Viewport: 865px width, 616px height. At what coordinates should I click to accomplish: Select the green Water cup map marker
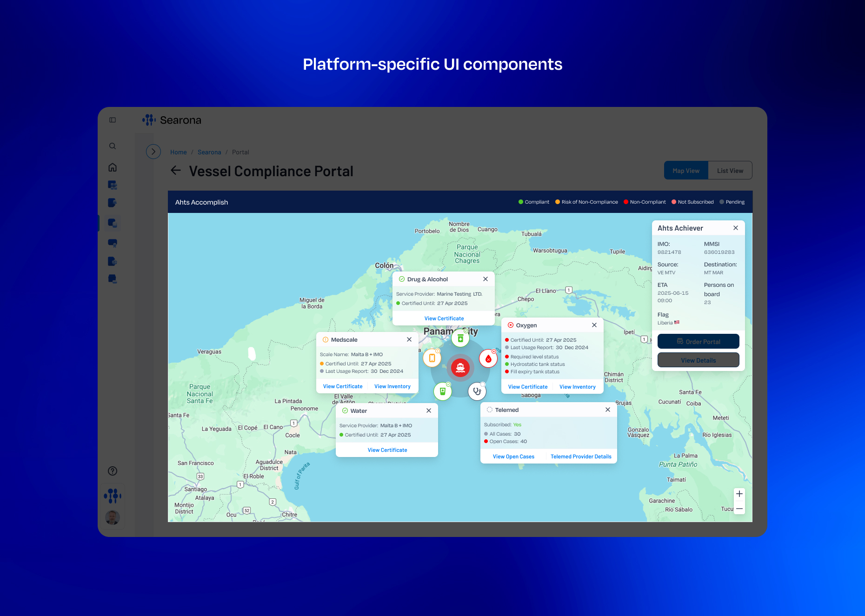443,391
